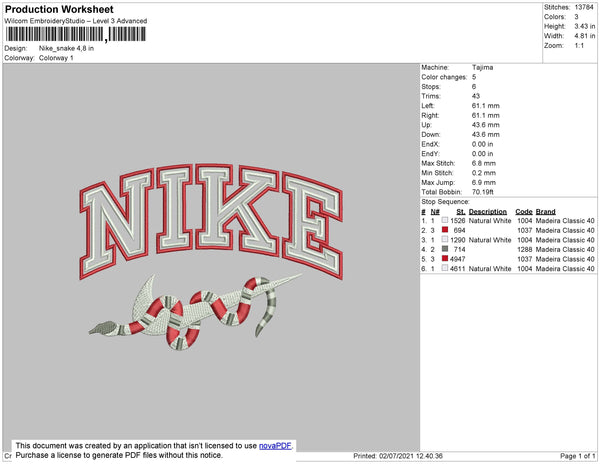This screenshot has width=600, height=464.
Task: Click the Max Stitch value 6.8 mm
Action: click(484, 163)
